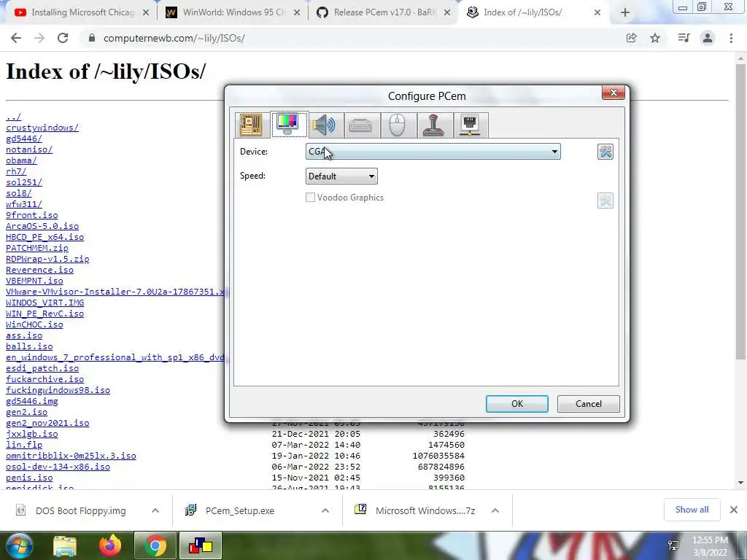
Task: Open the RDPWrap-v1.5.zip link
Action: tap(47, 259)
